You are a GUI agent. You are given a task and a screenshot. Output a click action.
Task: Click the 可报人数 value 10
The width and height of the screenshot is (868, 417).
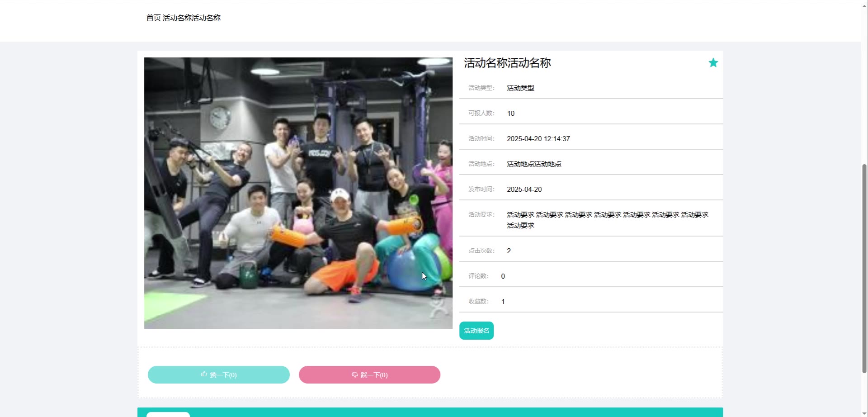click(511, 114)
